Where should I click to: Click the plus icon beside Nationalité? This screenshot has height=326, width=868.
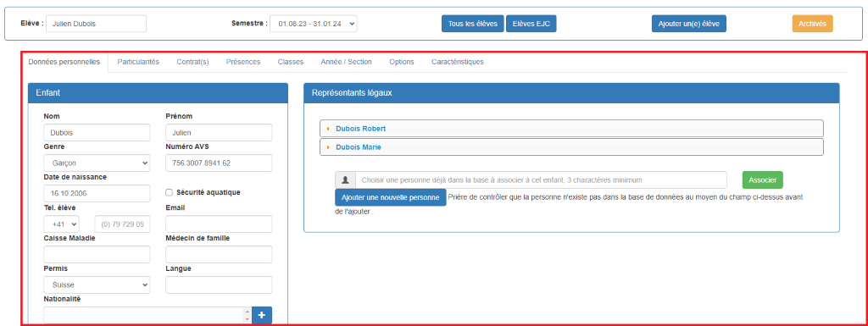click(262, 316)
